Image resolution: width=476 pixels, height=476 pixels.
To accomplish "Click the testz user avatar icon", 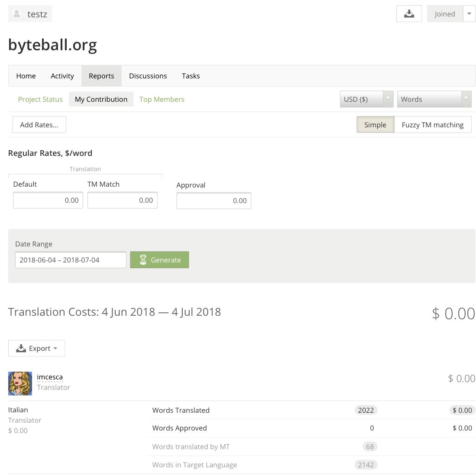I will tap(17, 14).
